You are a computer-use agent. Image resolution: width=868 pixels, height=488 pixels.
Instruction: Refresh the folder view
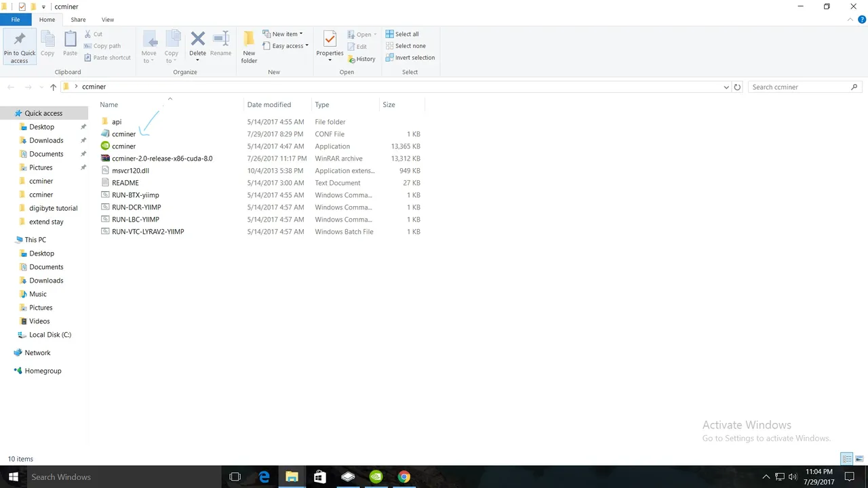coord(738,87)
